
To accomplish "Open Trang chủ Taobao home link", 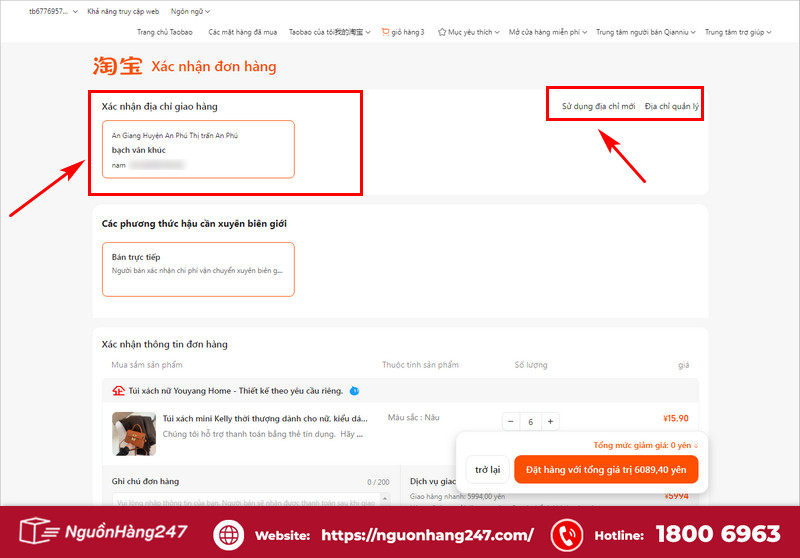I will (164, 32).
